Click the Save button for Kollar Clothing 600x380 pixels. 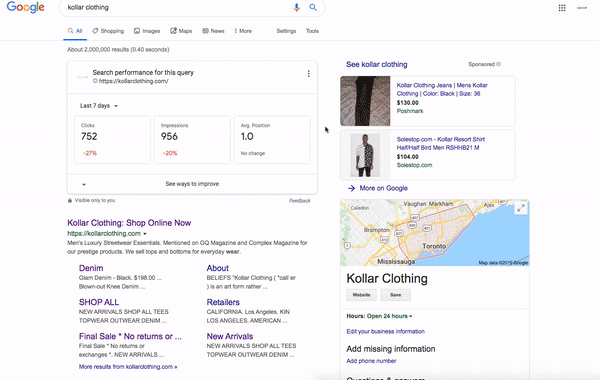click(x=396, y=295)
